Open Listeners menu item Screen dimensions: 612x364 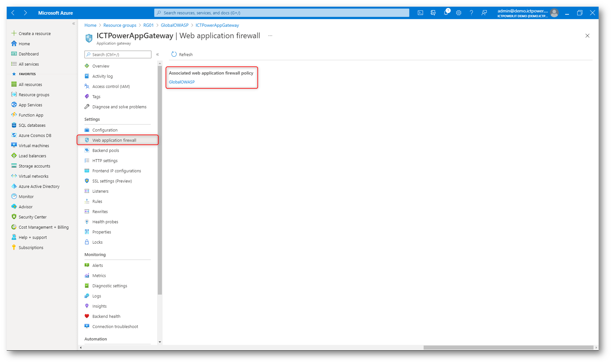tap(100, 191)
